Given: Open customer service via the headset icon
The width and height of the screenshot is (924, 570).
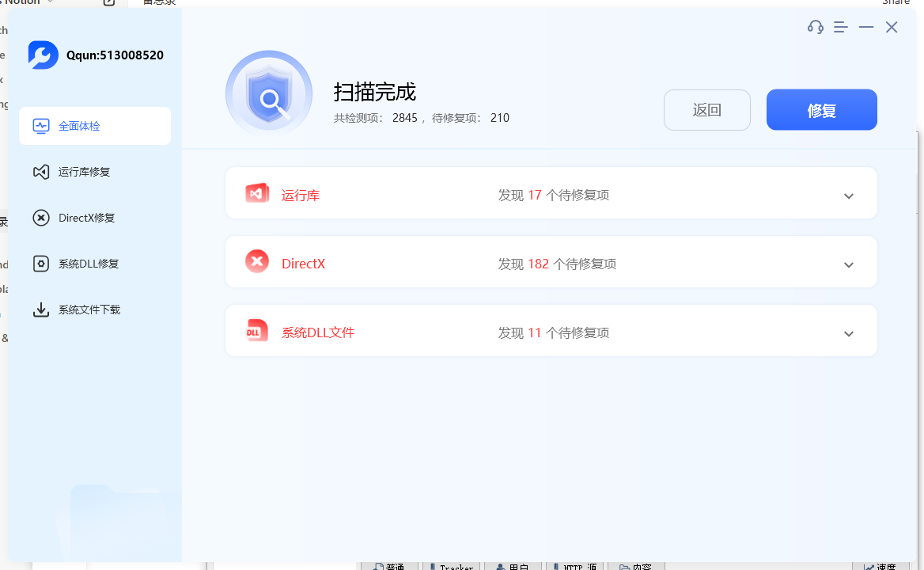Looking at the screenshot, I should tap(816, 27).
